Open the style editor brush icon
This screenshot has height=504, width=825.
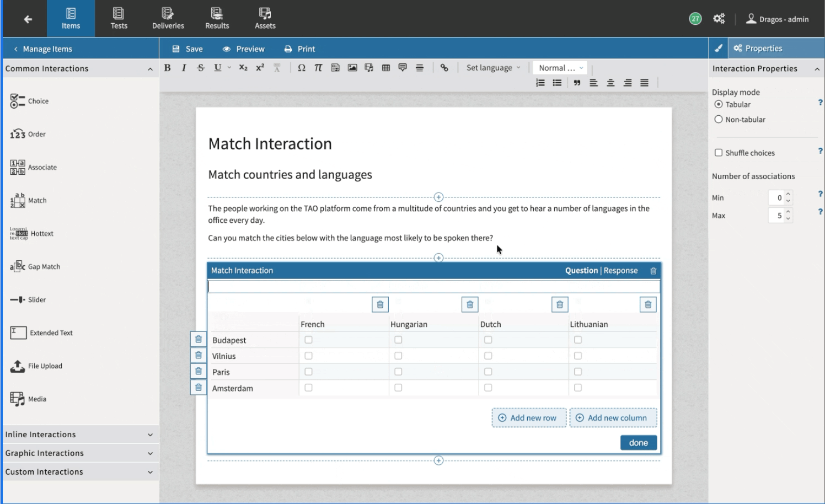pyautogui.click(x=719, y=49)
